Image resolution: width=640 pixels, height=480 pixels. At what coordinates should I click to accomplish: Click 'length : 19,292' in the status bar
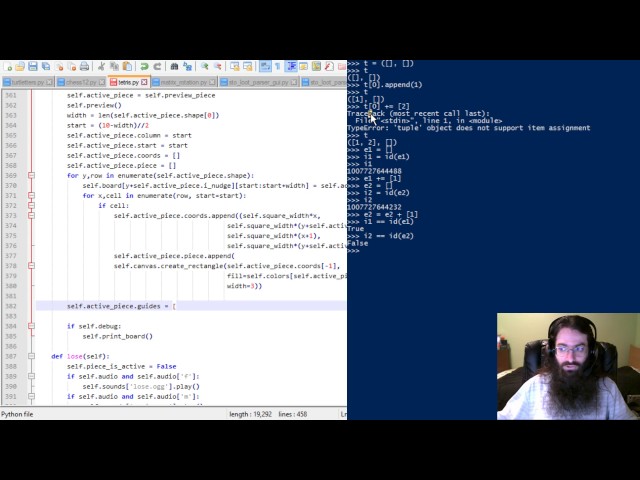tap(251, 414)
